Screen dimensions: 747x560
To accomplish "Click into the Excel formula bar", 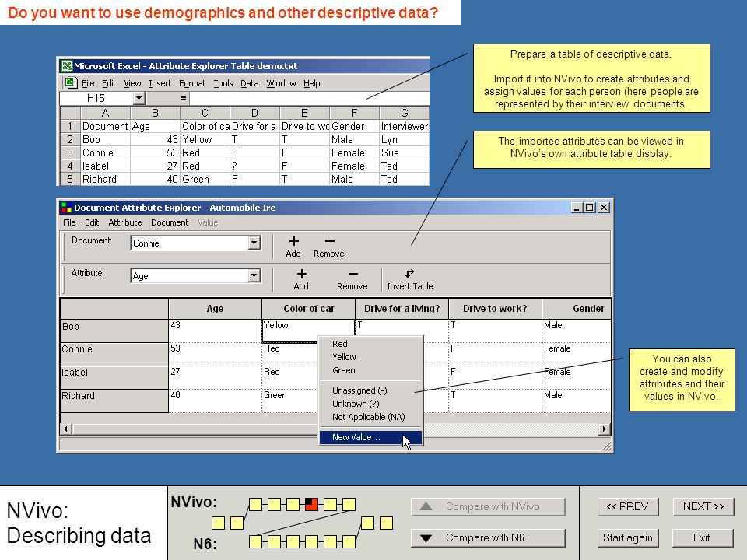I will pos(309,98).
